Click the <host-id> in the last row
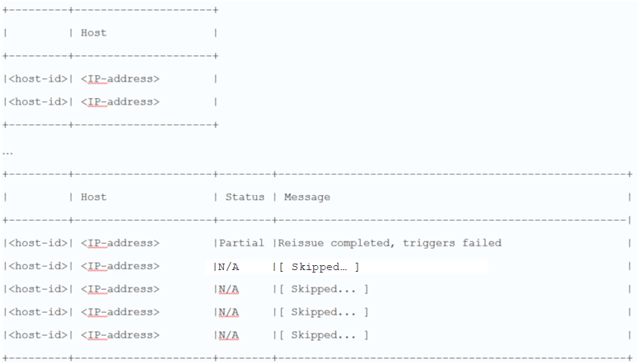640x364 pixels. tap(37, 335)
